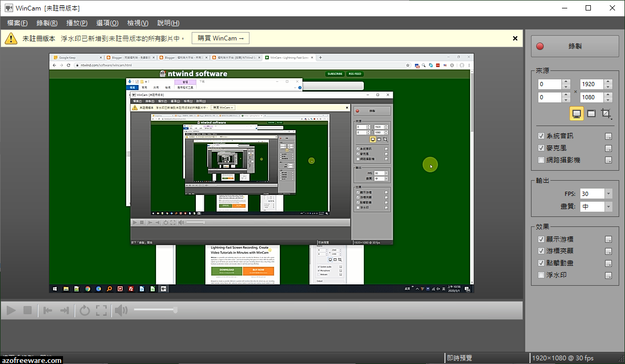Open the 顯示游標 effect options dropdown
625x364 pixels.
[608, 238]
